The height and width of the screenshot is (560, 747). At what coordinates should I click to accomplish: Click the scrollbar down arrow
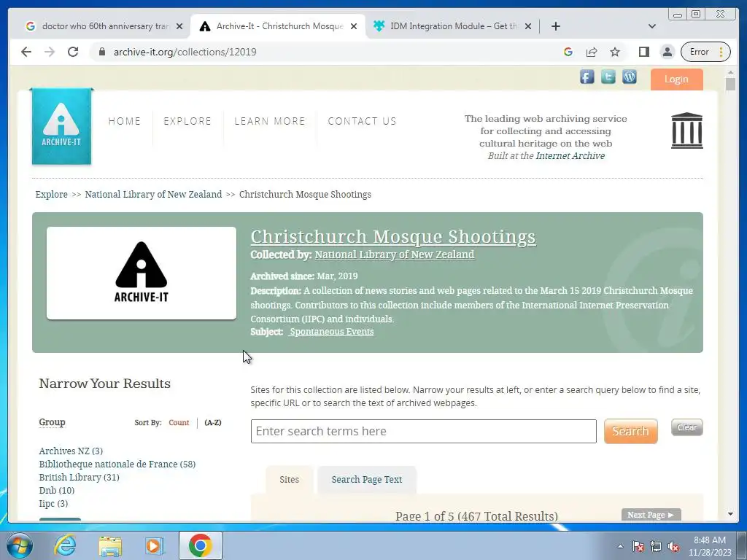[x=730, y=514]
